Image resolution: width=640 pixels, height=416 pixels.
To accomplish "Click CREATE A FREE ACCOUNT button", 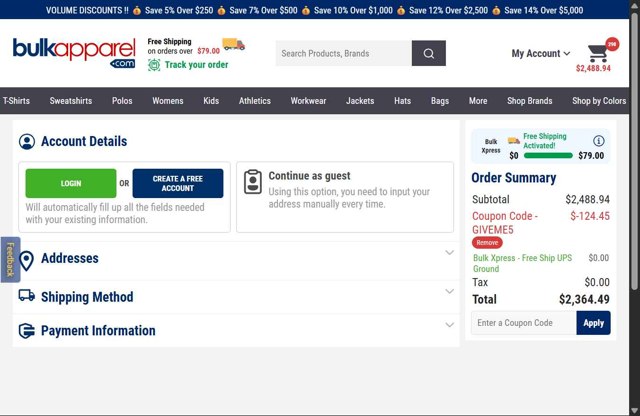I will coord(178,183).
